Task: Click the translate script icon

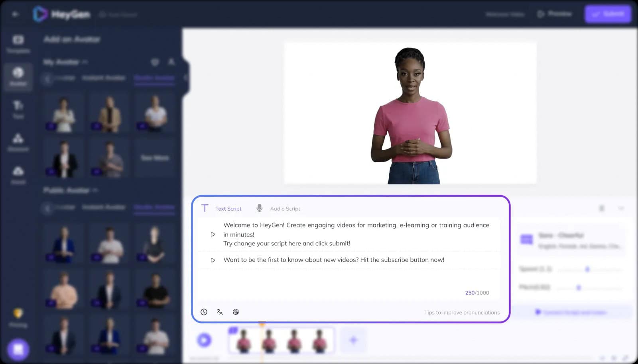Action: (x=220, y=312)
